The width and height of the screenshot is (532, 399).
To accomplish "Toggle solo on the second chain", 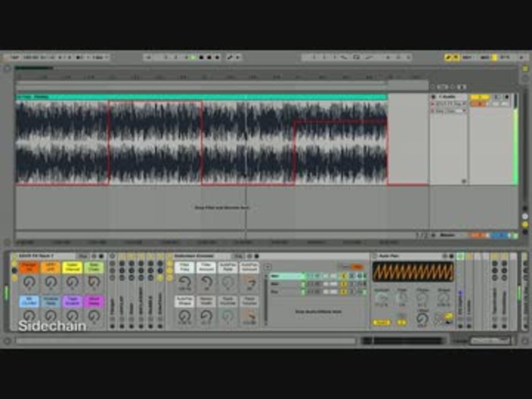I will [x=351, y=284].
